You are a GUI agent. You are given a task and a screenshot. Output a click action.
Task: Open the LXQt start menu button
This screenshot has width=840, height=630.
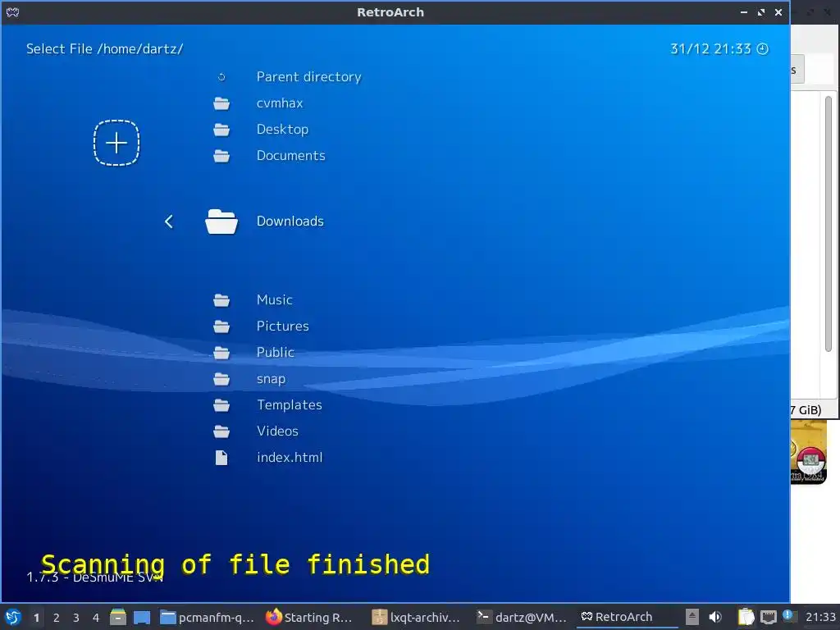click(13, 617)
